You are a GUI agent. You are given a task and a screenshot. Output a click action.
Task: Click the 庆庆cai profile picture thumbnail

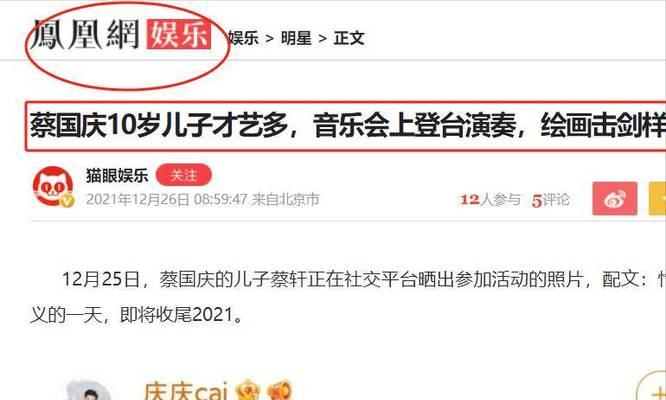(88, 390)
